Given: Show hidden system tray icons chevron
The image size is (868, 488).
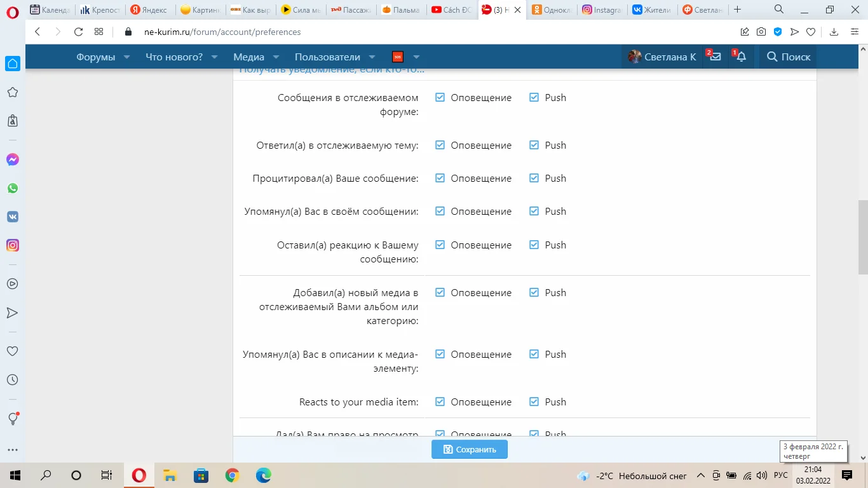Looking at the screenshot, I should tap(701, 475).
